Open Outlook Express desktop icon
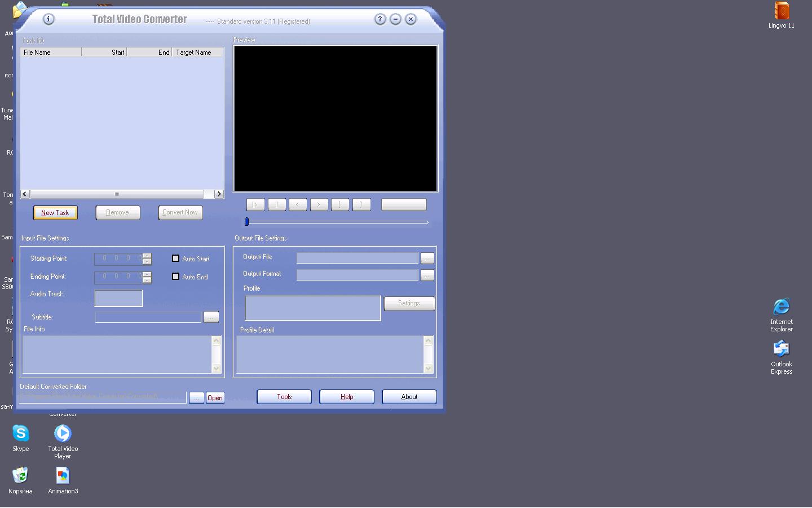 pyautogui.click(x=782, y=357)
